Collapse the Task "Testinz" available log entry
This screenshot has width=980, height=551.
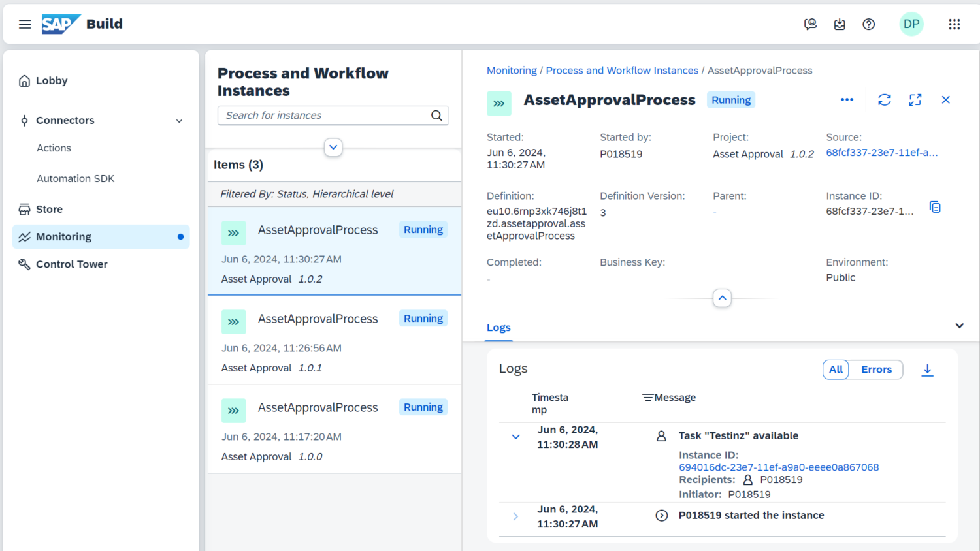(515, 437)
